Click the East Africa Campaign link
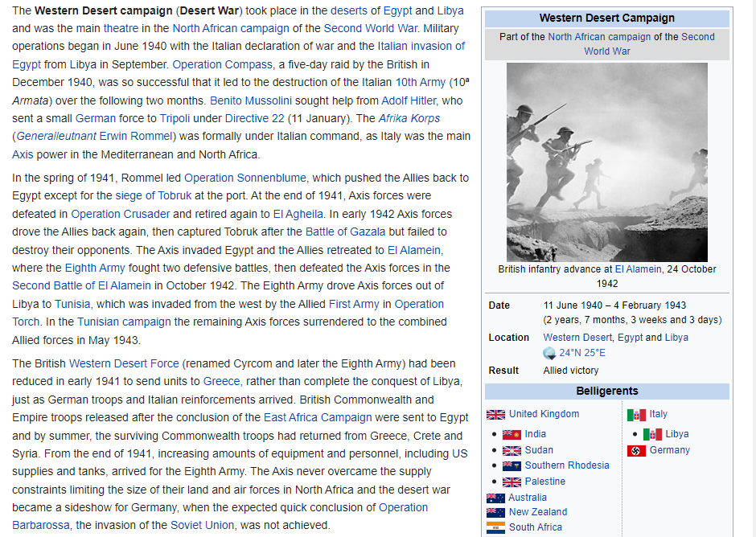 coord(318,417)
